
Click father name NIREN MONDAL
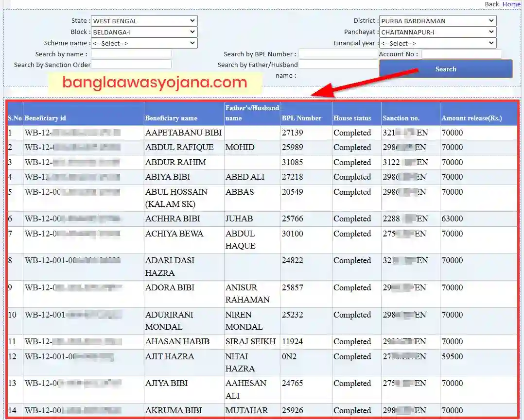coord(244,320)
